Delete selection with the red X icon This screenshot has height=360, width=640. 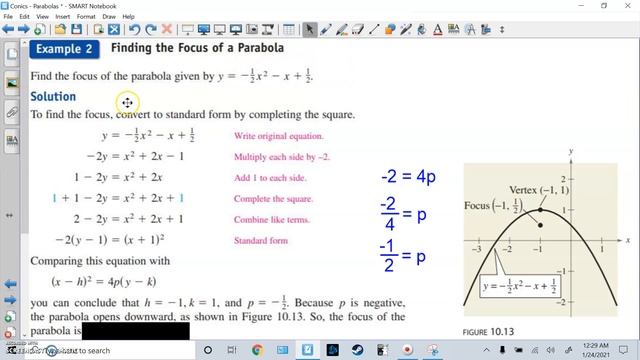tap(167, 29)
